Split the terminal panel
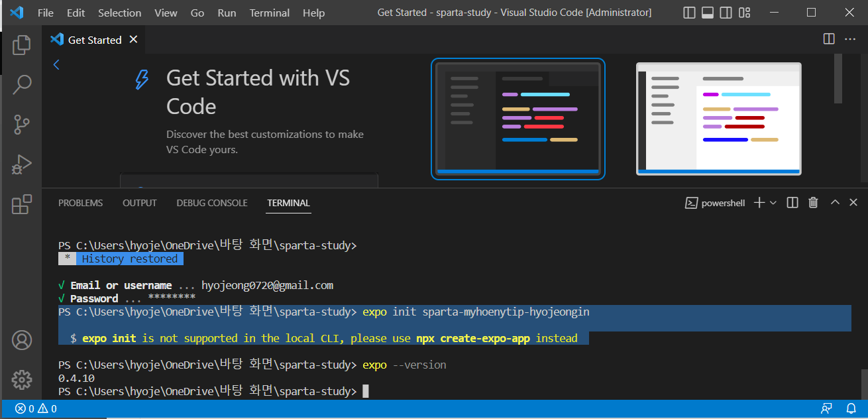Screen dimensions: 868x419 [792, 203]
